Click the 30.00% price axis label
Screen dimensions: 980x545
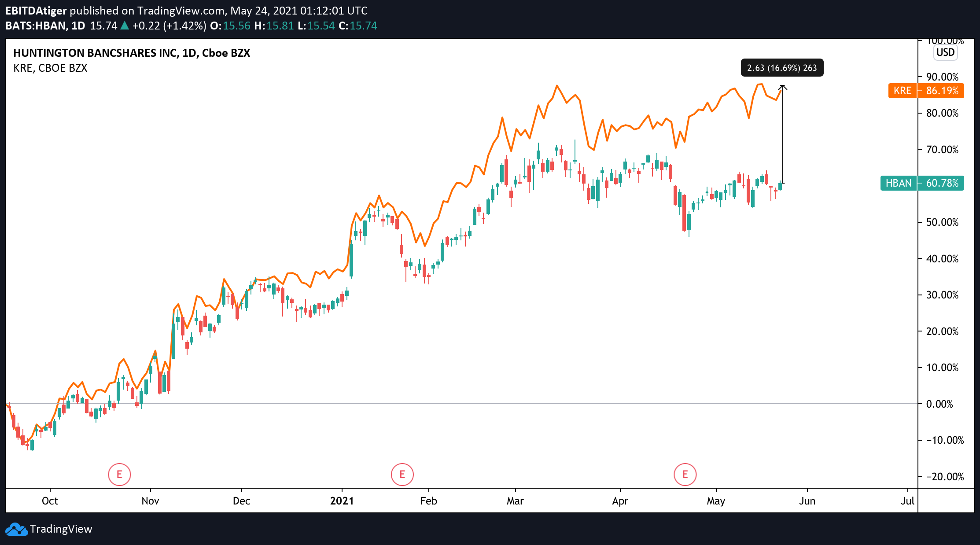(x=942, y=295)
